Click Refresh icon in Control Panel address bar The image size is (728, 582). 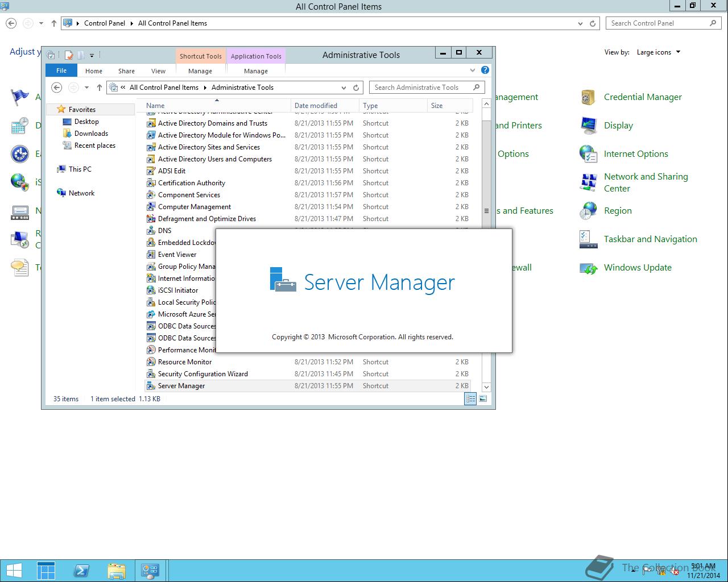click(x=593, y=23)
